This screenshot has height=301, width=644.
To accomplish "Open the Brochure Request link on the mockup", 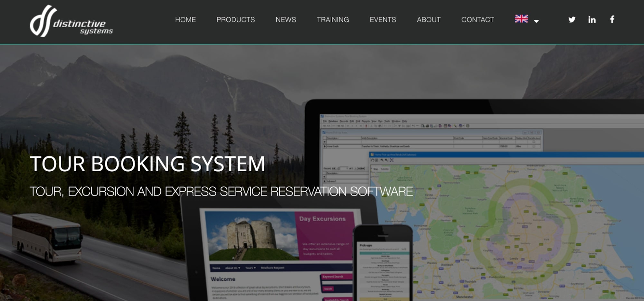I will [273, 268].
